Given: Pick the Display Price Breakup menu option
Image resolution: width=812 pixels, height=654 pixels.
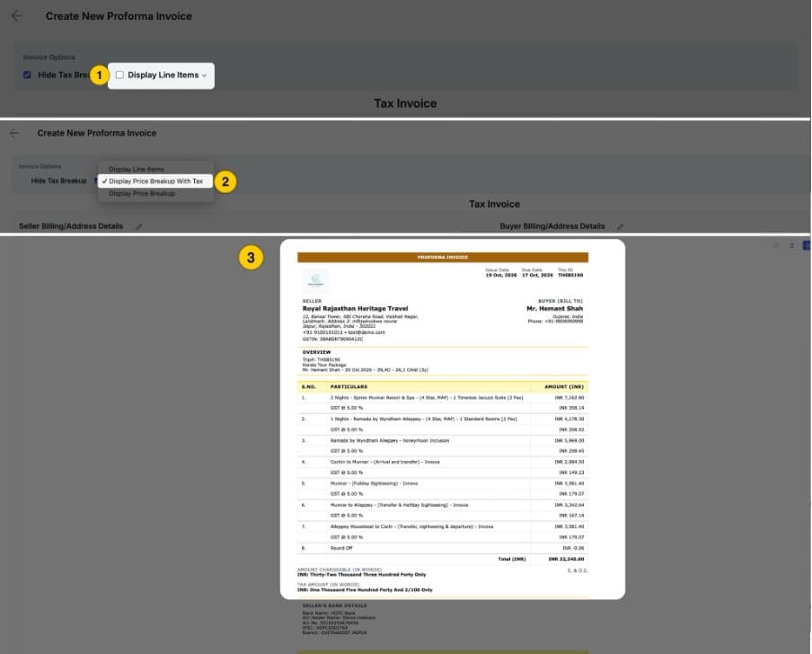Looking at the screenshot, I should [142, 193].
